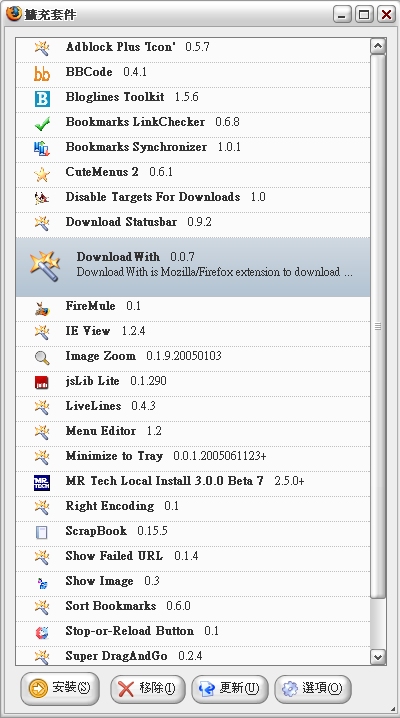Select the Image Zoom name text
The image size is (400, 718).
click(100, 356)
